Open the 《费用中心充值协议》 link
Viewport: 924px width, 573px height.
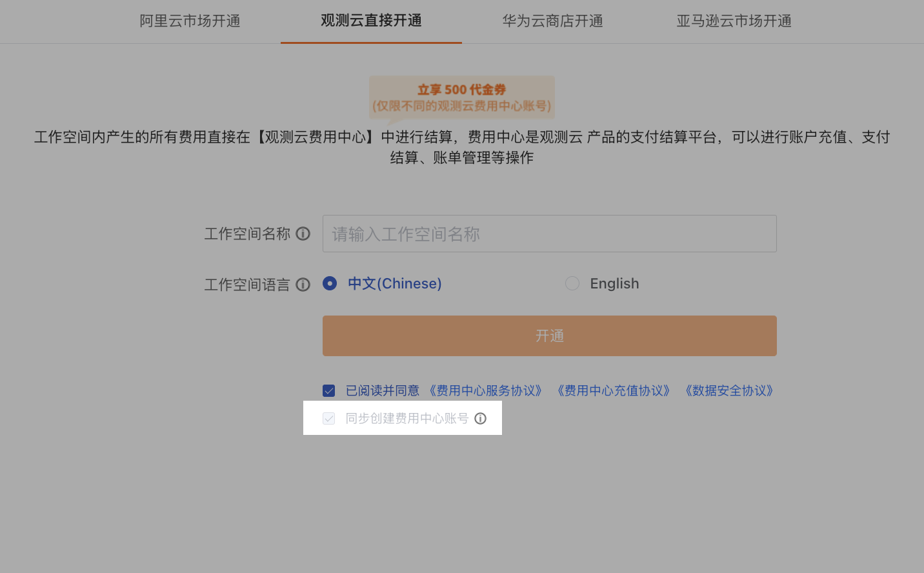pos(614,390)
